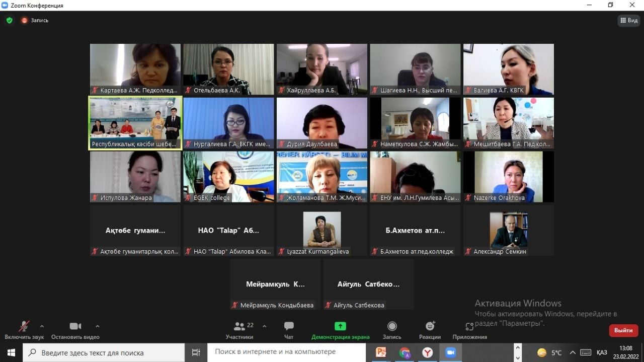The height and width of the screenshot is (362, 644).
Task: Select Александр Семкин's video tile
Action: 508,230
